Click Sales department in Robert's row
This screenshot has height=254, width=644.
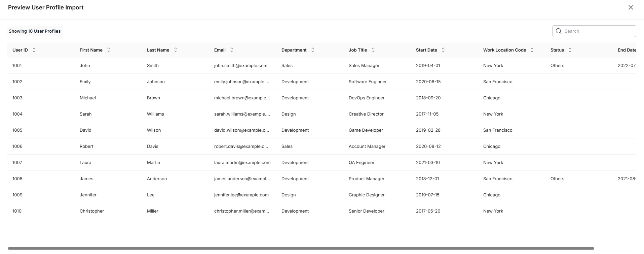click(287, 146)
